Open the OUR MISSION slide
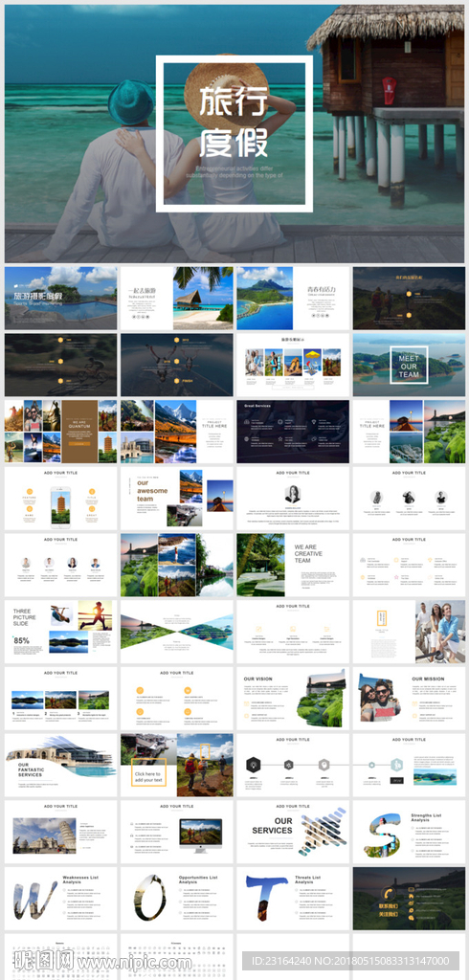469x980 pixels. tap(409, 699)
